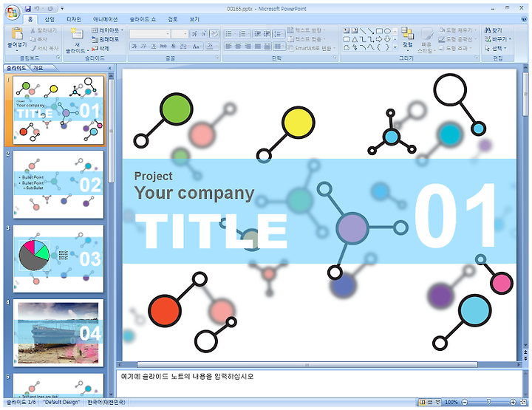
Task: Open the Line Spacing dropdown
Action: pos(279,33)
